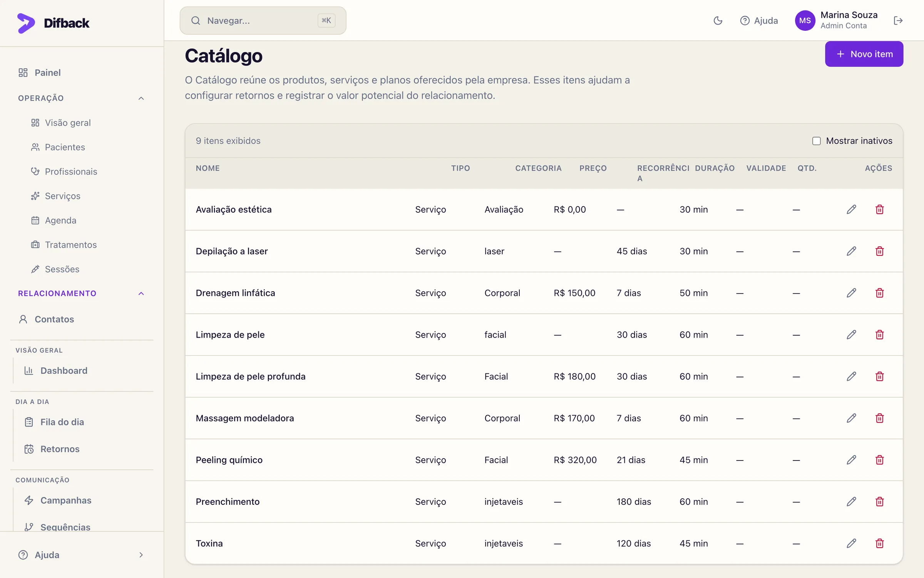This screenshot has height=578, width=924.
Task: Enable the Mostrar inativos checkbox
Action: (x=816, y=141)
